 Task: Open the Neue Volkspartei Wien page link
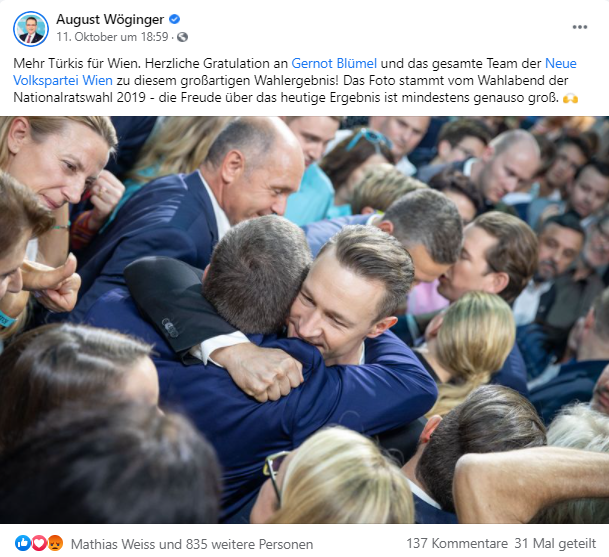tap(295, 72)
